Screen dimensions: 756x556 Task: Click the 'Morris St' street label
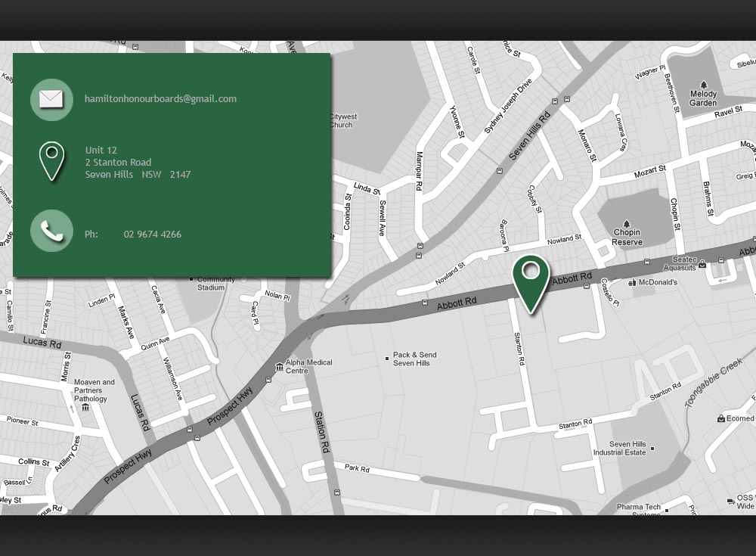[x=66, y=367]
